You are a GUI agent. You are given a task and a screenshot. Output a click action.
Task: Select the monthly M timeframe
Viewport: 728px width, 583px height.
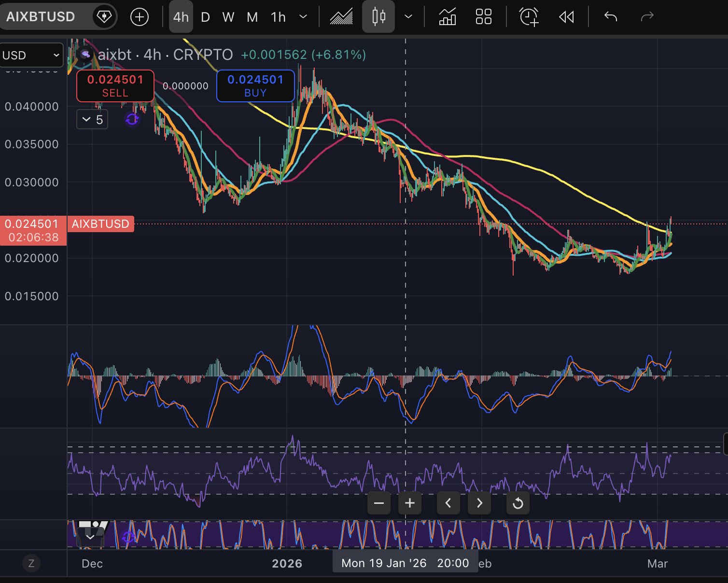[252, 17]
